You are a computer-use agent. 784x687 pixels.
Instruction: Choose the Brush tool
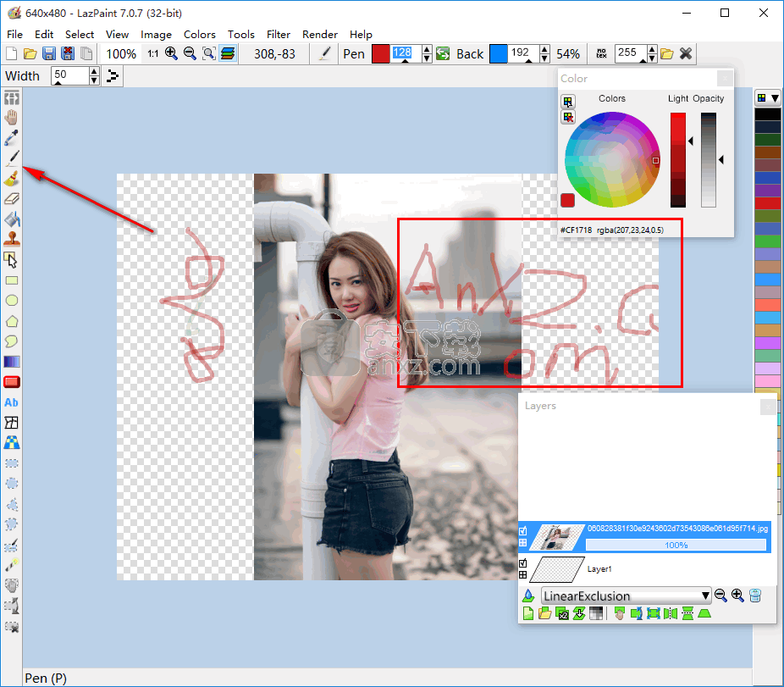coord(12,178)
